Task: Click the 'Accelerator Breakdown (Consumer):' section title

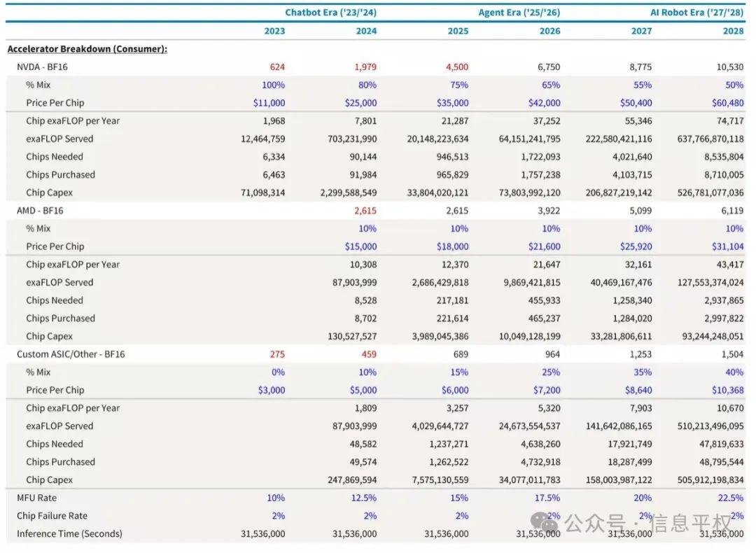Action: pyautogui.click(x=87, y=49)
